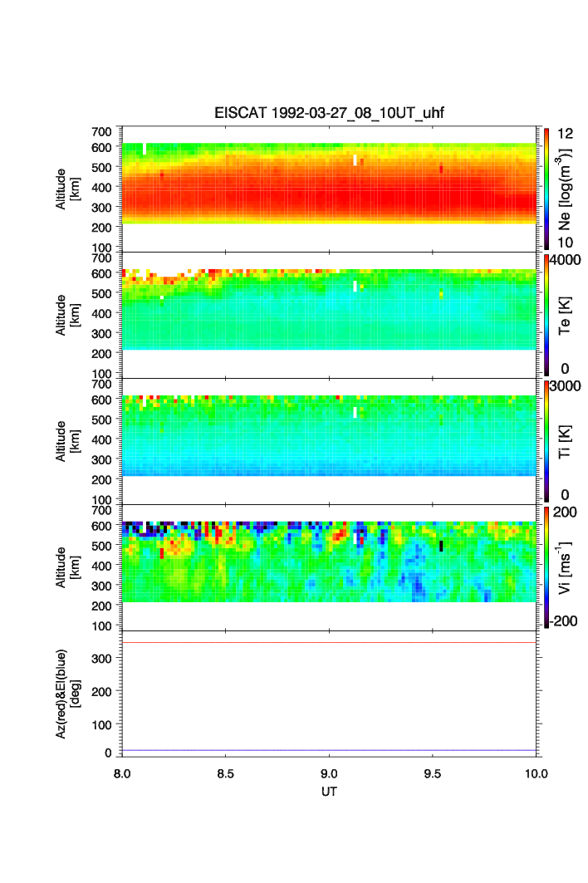This screenshot has height=883, width=588.
Task: Click the 9.5 tick label on time axis
Action: pos(433,773)
